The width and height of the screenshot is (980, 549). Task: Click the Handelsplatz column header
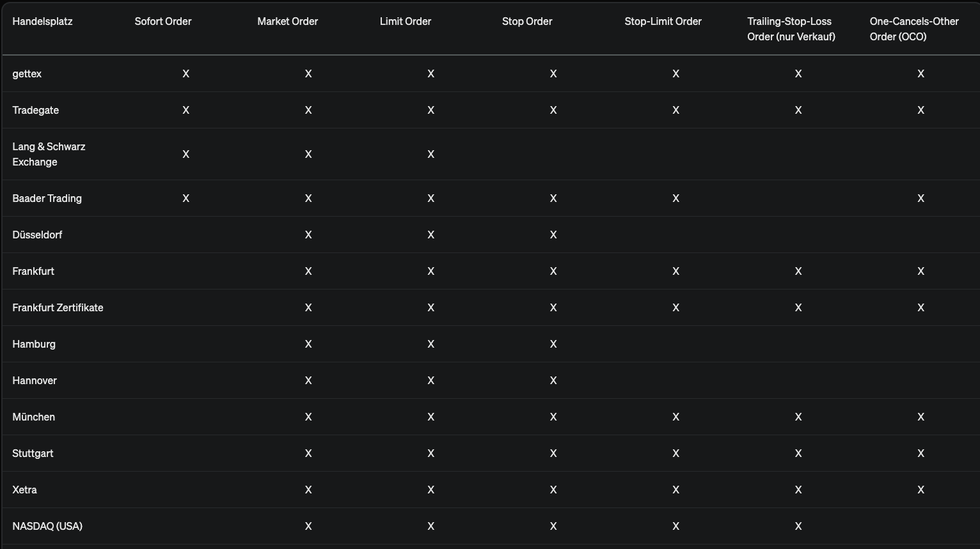tap(42, 21)
